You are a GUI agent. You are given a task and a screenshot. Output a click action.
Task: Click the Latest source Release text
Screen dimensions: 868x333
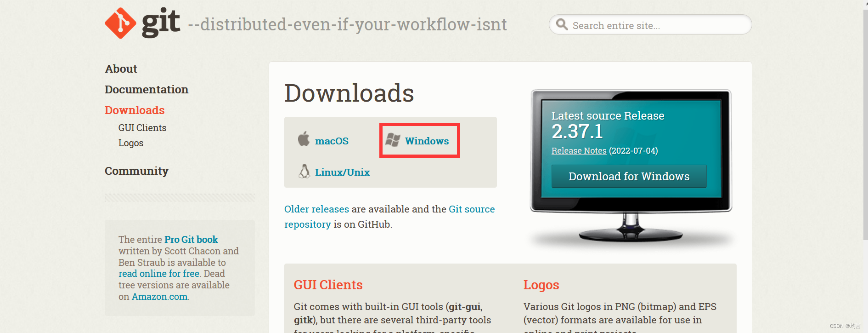(x=608, y=116)
